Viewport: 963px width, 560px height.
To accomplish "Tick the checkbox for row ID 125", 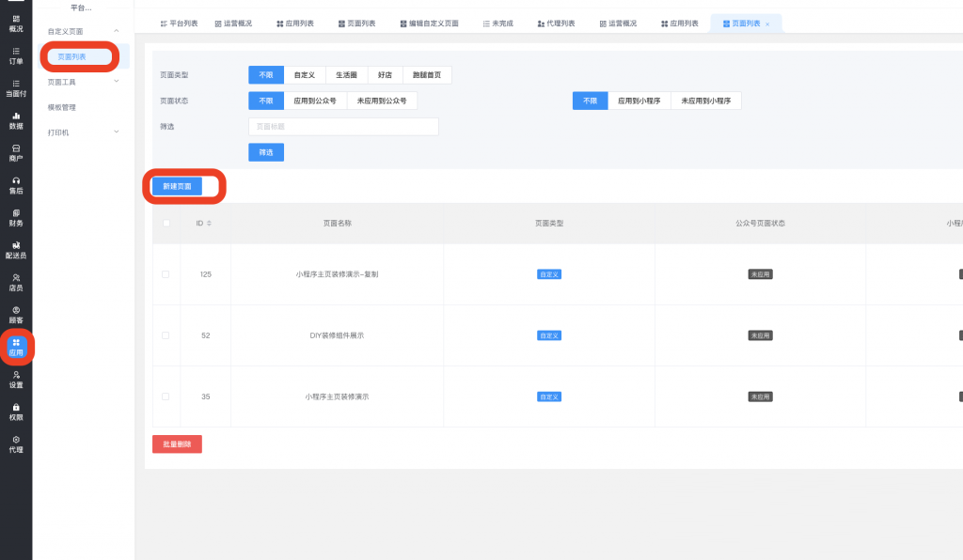I will coord(166,274).
